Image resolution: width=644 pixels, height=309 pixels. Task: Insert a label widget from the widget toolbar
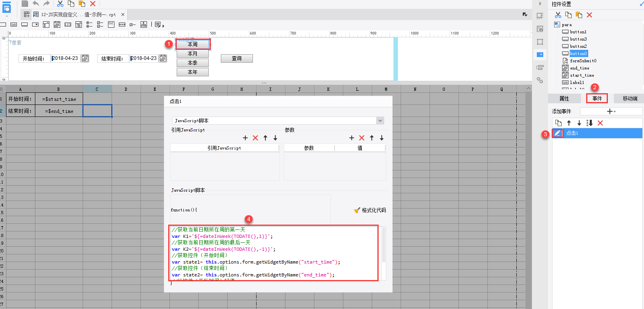pyautogui.click(x=14, y=25)
